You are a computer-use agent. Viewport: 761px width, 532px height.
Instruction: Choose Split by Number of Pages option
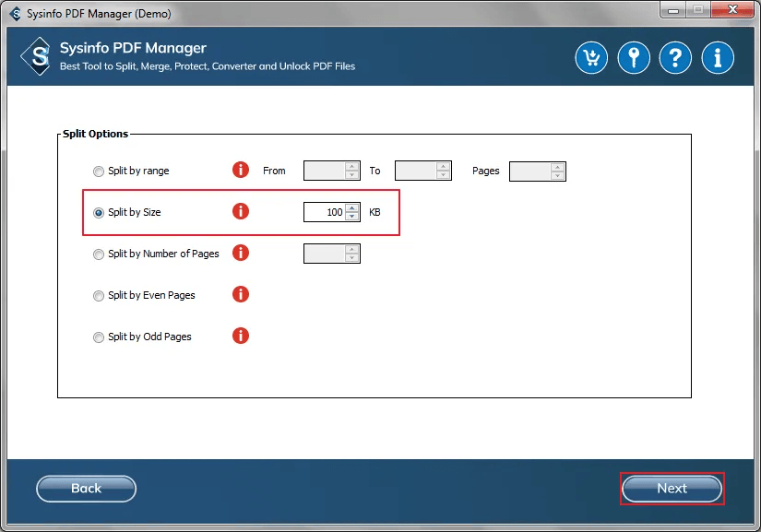pyautogui.click(x=99, y=254)
